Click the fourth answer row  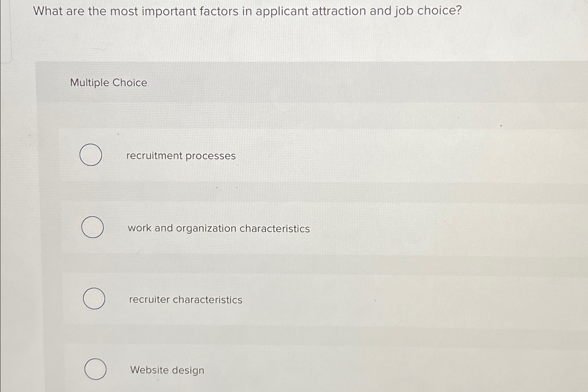point(278,369)
